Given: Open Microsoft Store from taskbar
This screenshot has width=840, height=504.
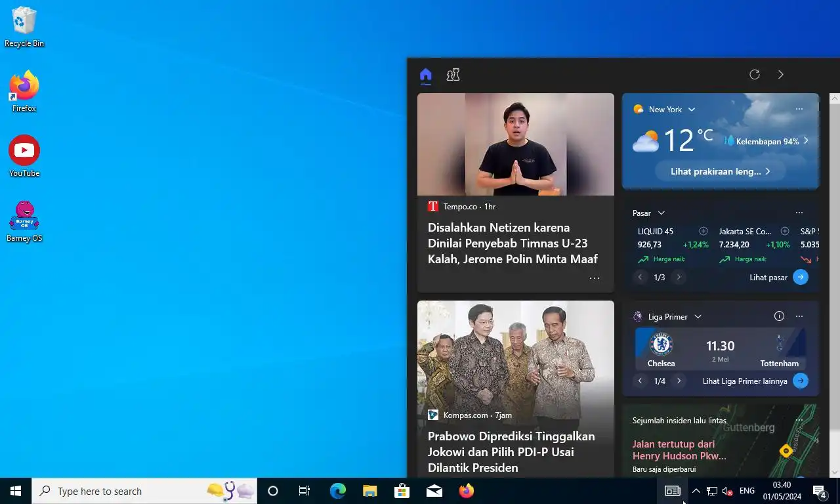Looking at the screenshot, I should point(402,491).
